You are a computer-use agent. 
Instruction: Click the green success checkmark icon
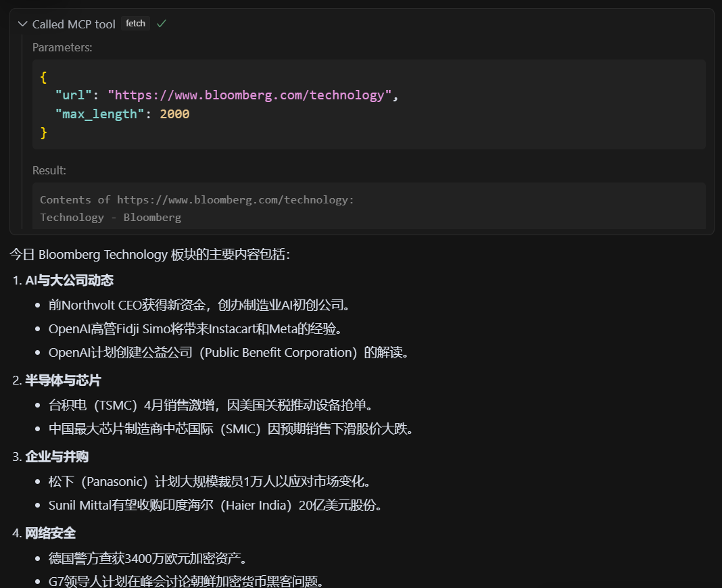click(161, 24)
